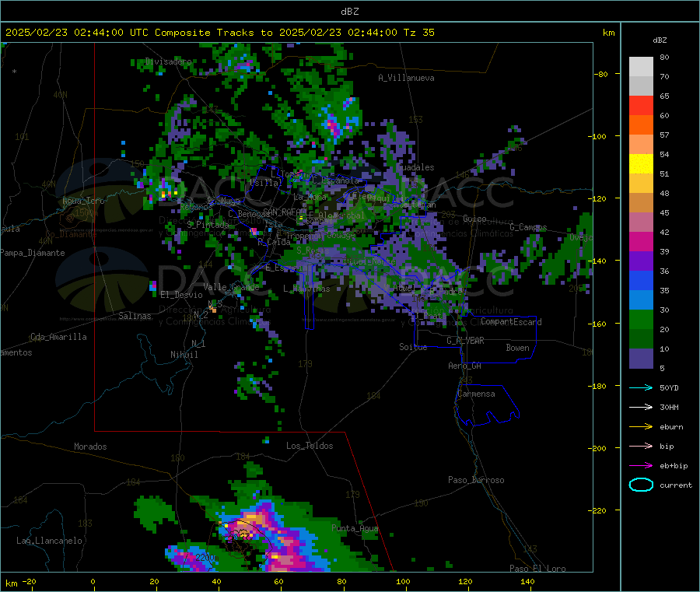This screenshot has width=700, height=592.
Task: Click the 65 dBZ red color swatch
Action: pyautogui.click(x=641, y=105)
